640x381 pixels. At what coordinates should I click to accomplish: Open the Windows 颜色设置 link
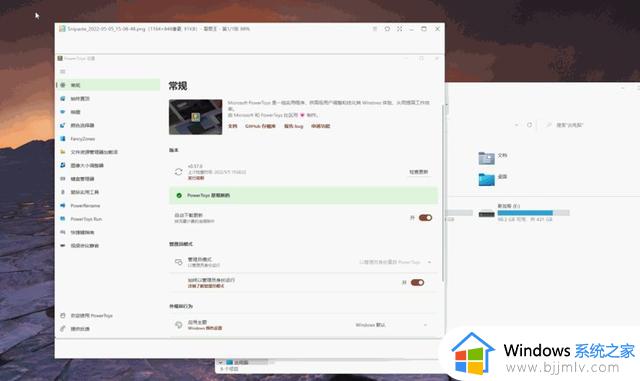(x=205, y=328)
